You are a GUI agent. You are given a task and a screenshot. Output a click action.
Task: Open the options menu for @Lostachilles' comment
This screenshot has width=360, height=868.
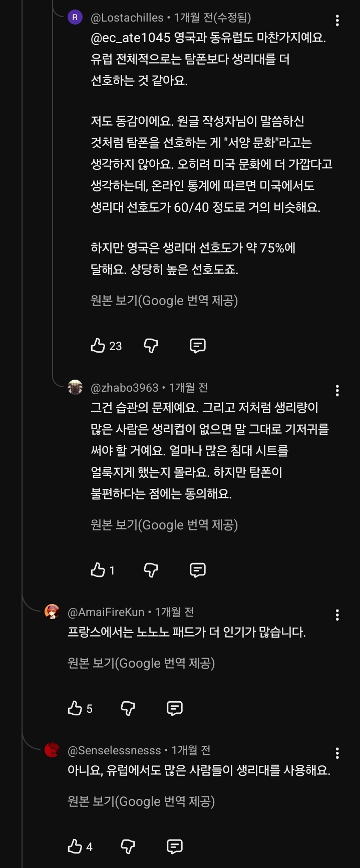point(338,19)
